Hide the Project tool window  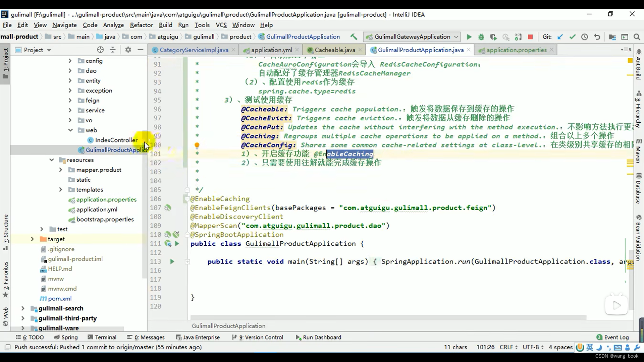pyautogui.click(x=141, y=50)
